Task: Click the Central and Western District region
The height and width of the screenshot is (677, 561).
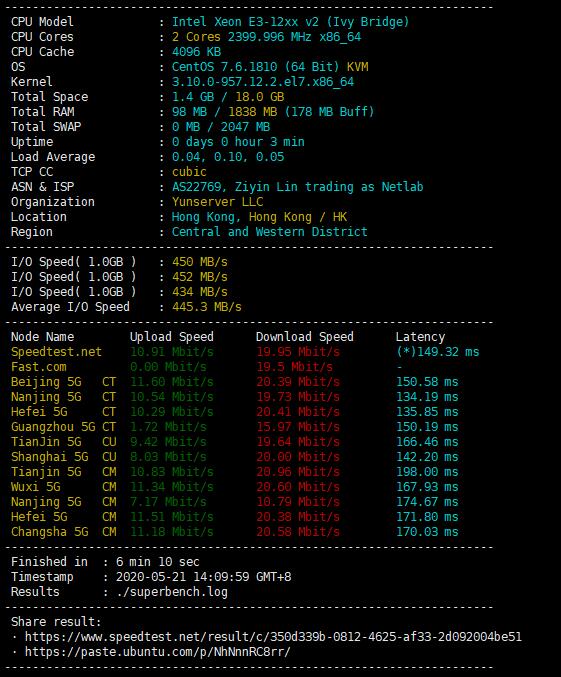Action: click(x=269, y=232)
